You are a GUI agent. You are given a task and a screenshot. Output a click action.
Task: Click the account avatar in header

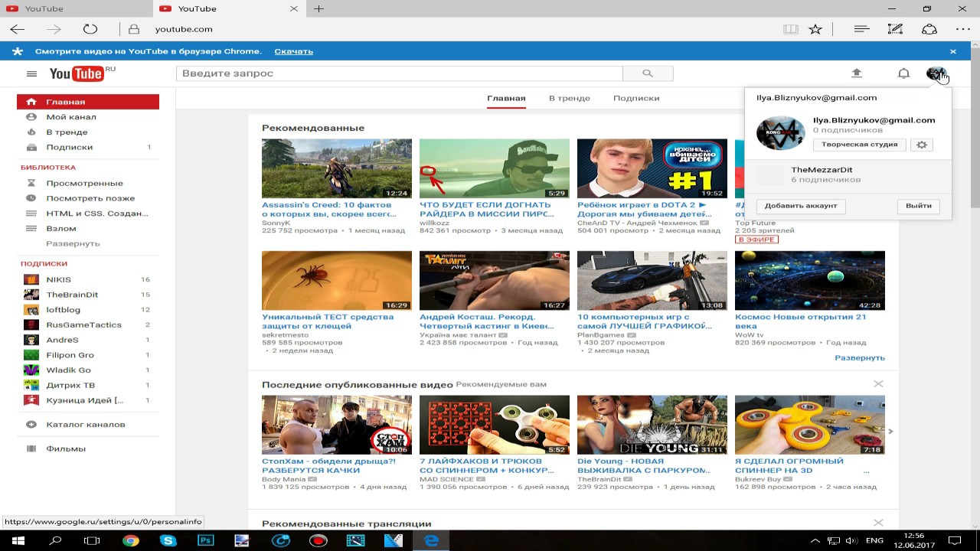[x=936, y=73]
